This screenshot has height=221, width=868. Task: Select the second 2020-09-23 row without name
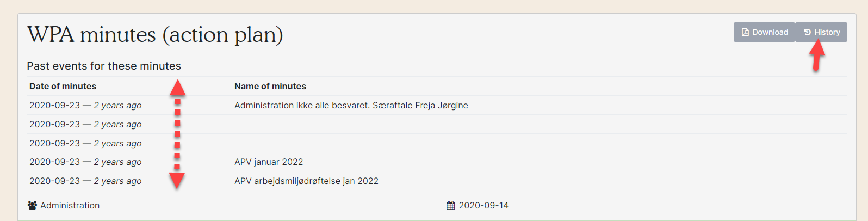tap(437, 124)
